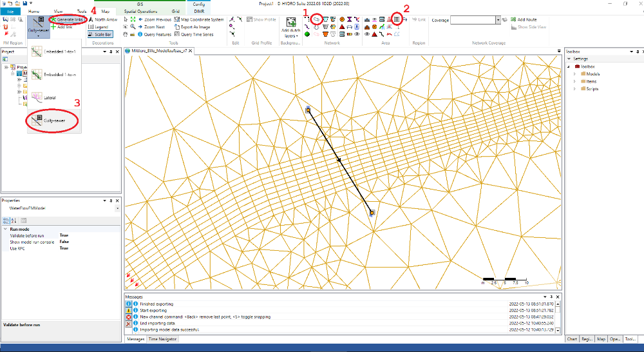Open the WaterFlowFMModel object dropdown
This screenshot has height=352, width=644.
(x=117, y=208)
